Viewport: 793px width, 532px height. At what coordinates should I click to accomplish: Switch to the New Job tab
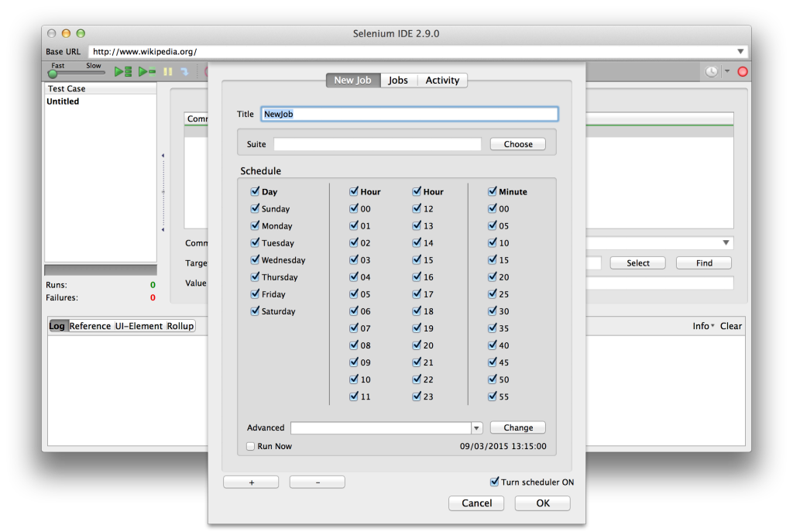353,81
